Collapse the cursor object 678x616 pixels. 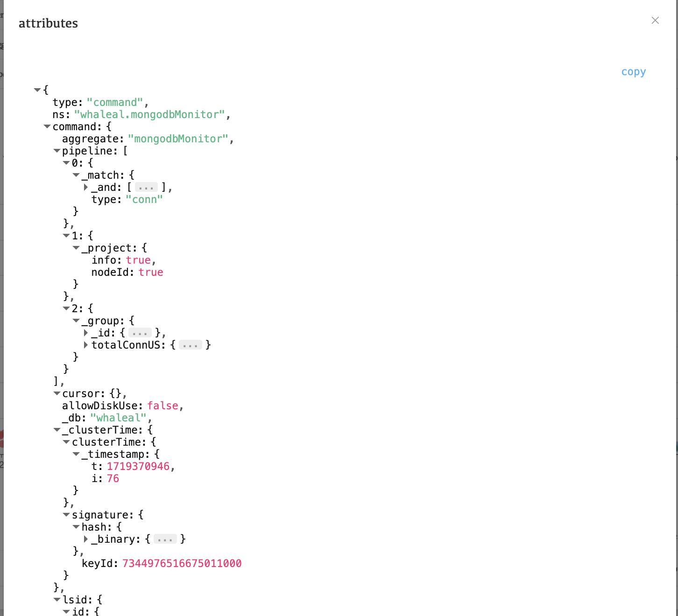(x=57, y=393)
